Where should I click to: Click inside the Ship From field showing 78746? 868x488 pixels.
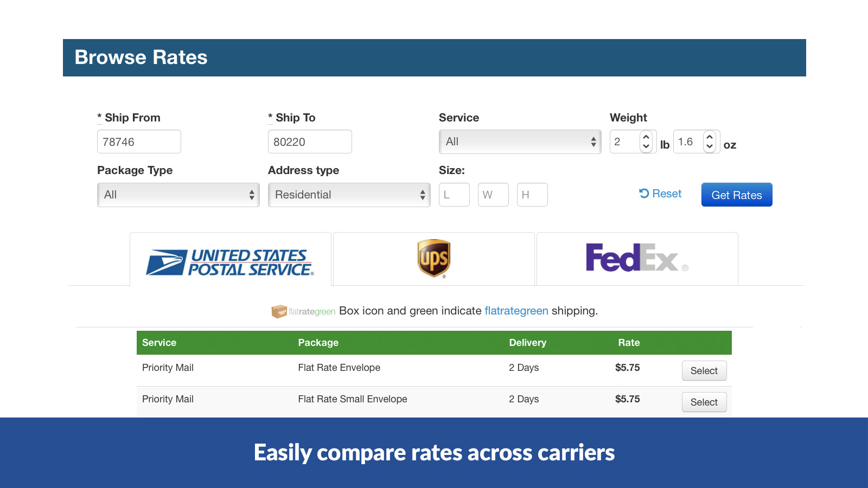click(138, 142)
